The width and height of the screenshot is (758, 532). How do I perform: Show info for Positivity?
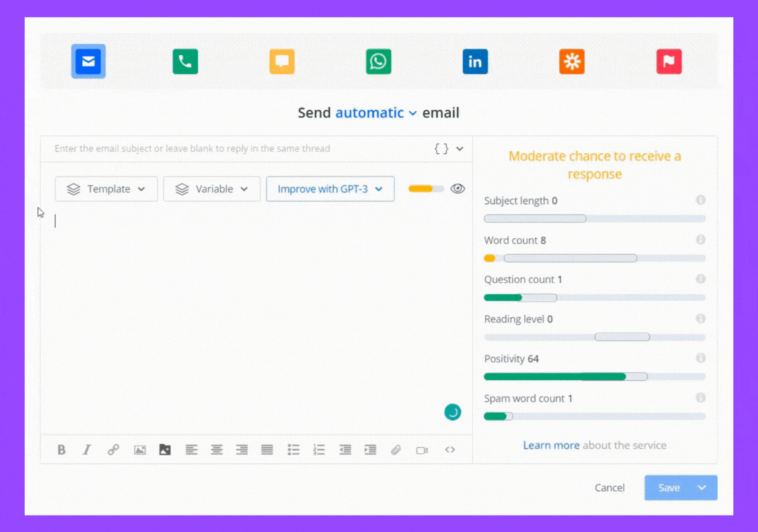pyautogui.click(x=701, y=358)
